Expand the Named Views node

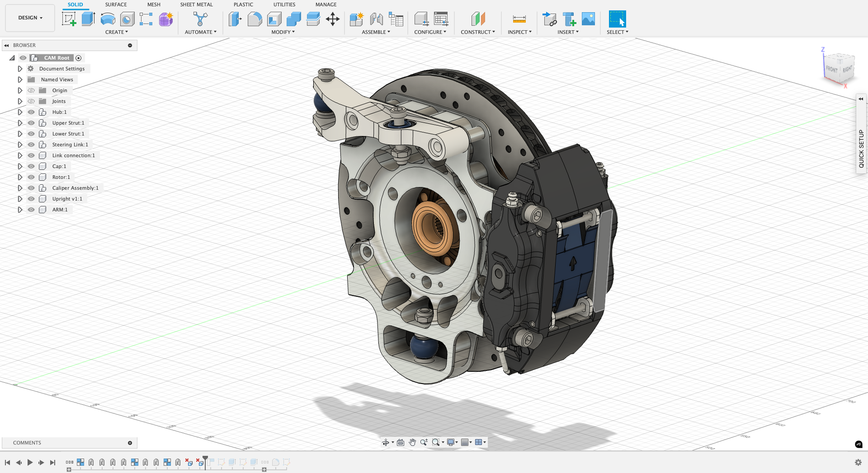coord(20,80)
